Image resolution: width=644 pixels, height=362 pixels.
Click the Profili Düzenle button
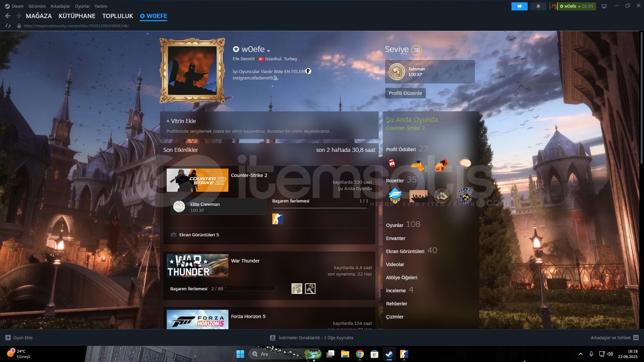(x=405, y=93)
